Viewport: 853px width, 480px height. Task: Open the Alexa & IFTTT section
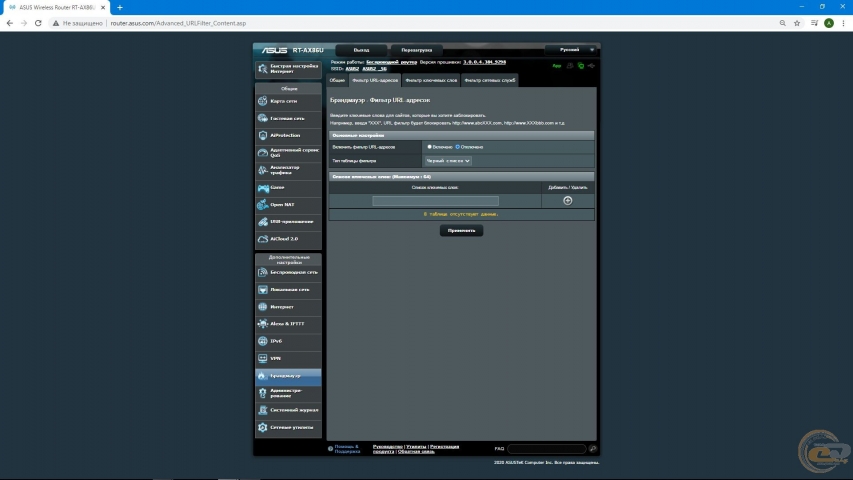click(288, 324)
